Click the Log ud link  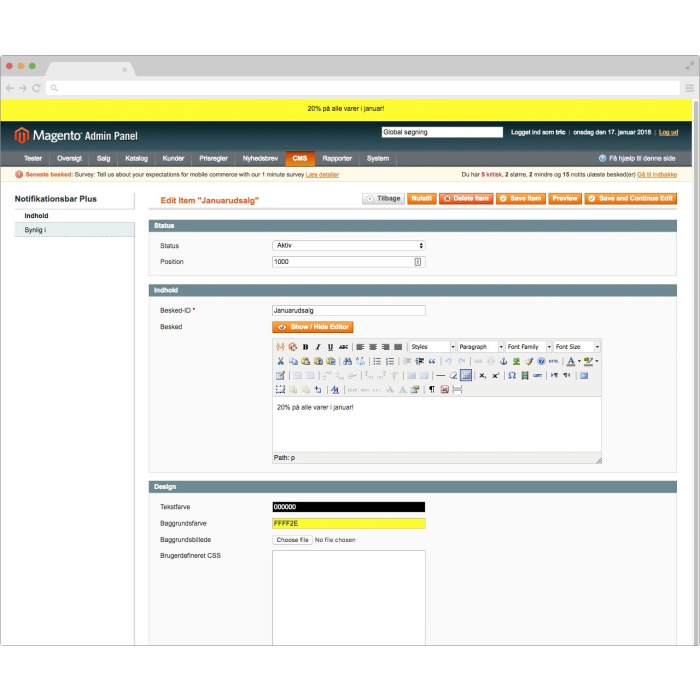(668, 133)
